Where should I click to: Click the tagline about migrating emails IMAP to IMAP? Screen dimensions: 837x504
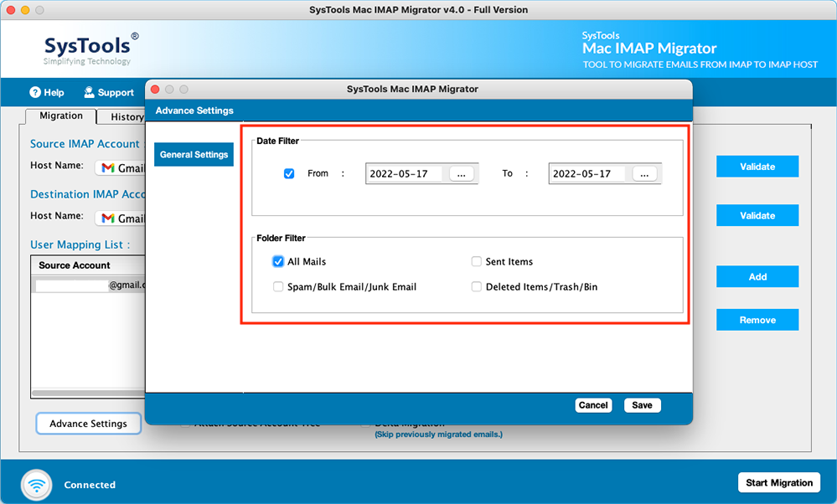point(700,64)
